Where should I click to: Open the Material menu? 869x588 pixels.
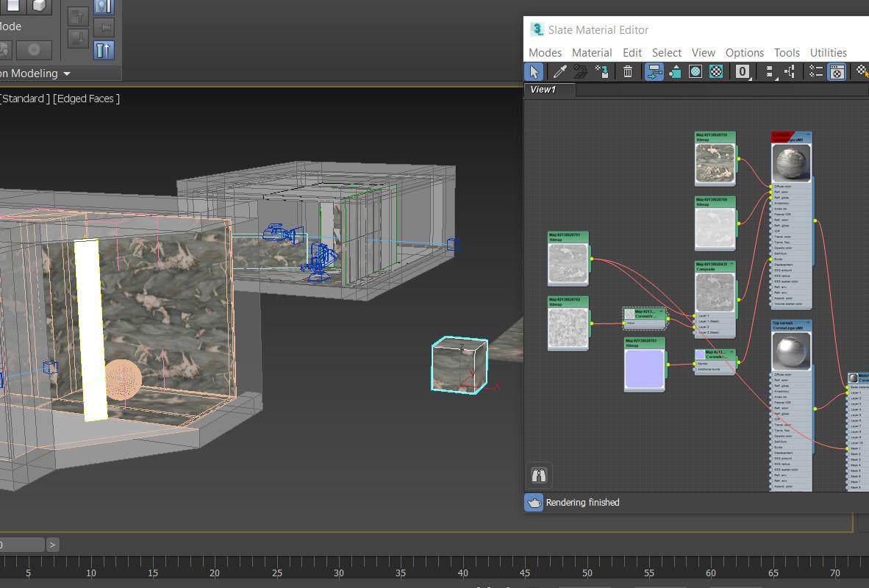click(591, 53)
